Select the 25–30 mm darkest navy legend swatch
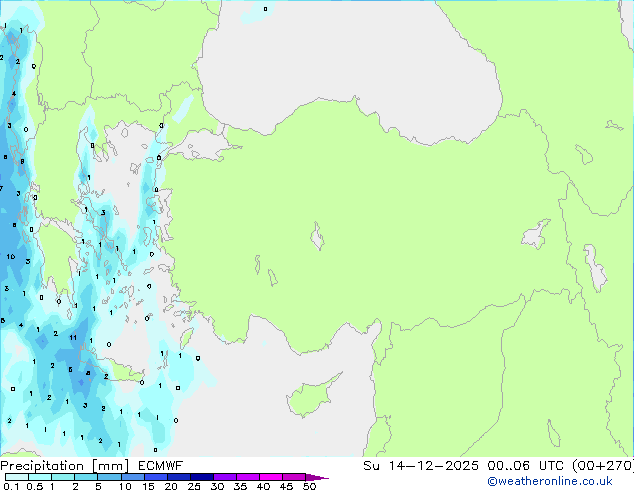This screenshot has width=634, height=490. point(202,477)
